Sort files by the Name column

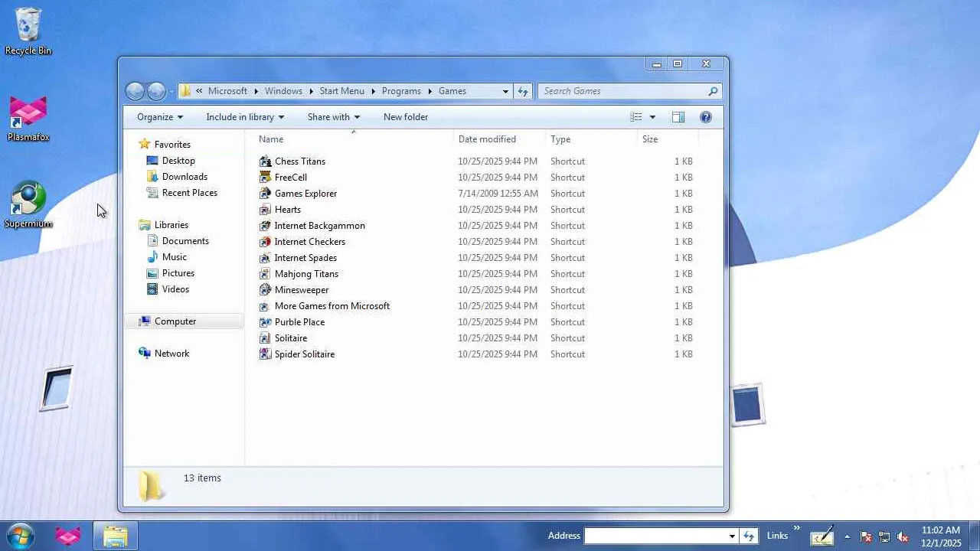353,139
